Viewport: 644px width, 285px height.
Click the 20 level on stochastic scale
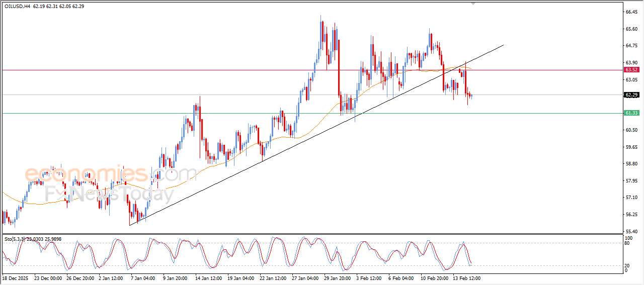point(627,265)
